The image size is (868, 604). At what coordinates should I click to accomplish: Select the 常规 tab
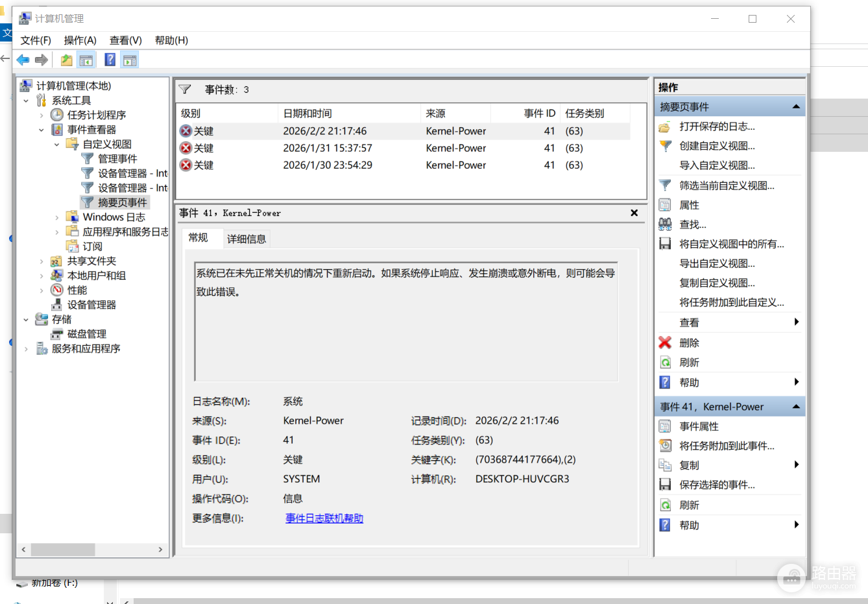(x=199, y=238)
